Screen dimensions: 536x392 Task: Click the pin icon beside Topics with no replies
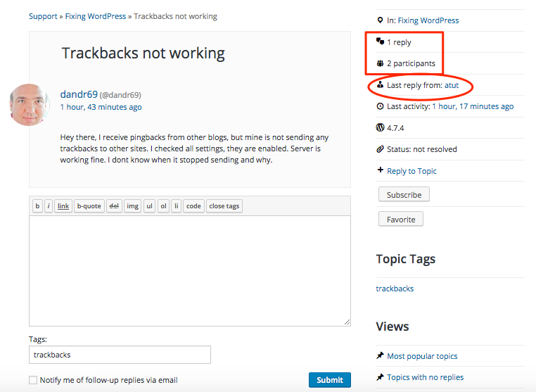click(380, 377)
